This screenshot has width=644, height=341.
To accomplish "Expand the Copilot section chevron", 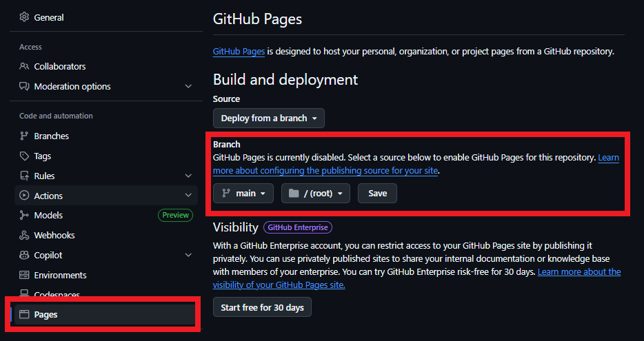I will 188,256.
